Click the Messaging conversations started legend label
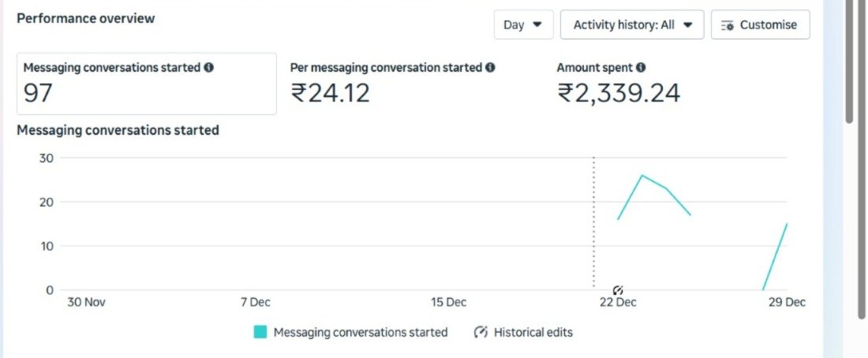868x358 pixels. [360, 332]
